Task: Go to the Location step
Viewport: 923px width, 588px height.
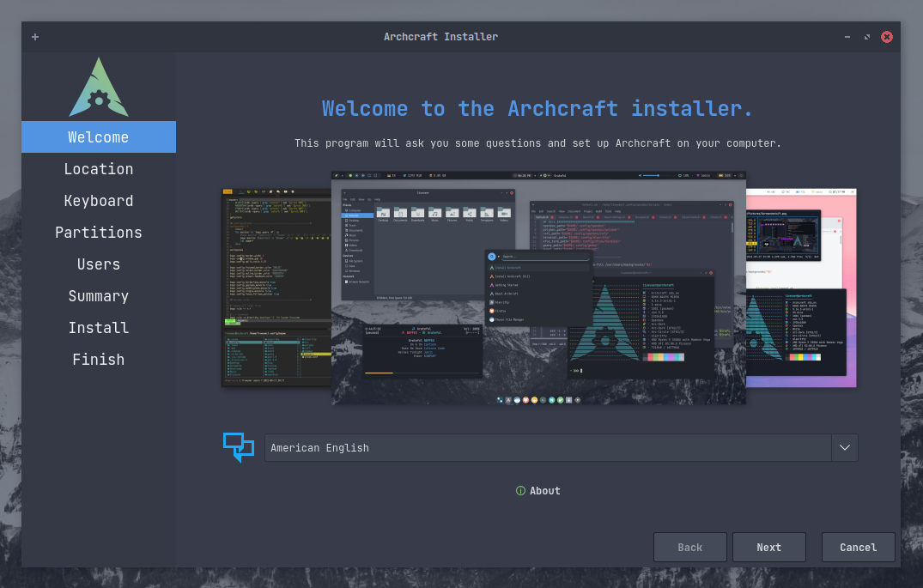Action: coord(99,169)
